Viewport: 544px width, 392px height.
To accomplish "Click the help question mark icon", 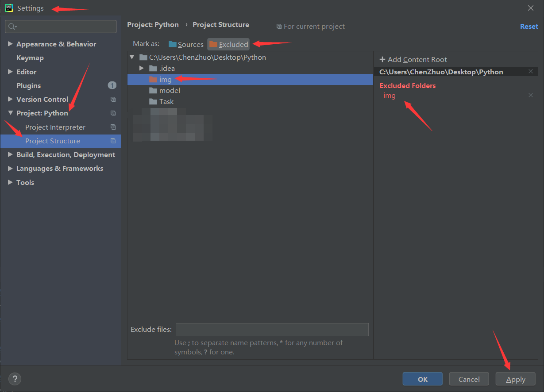I will click(x=15, y=379).
